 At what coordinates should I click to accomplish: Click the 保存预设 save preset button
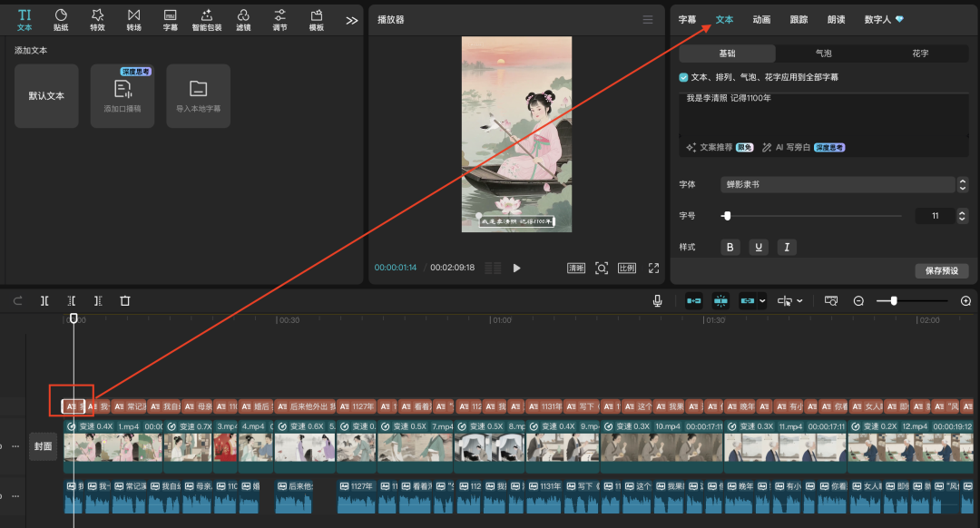941,271
